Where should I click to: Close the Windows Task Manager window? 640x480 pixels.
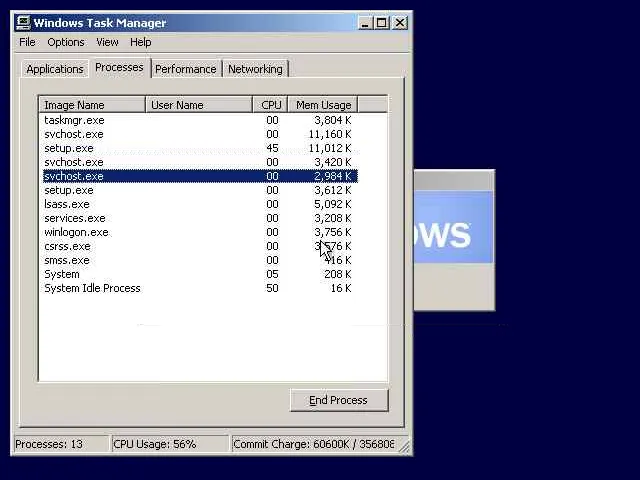400,23
